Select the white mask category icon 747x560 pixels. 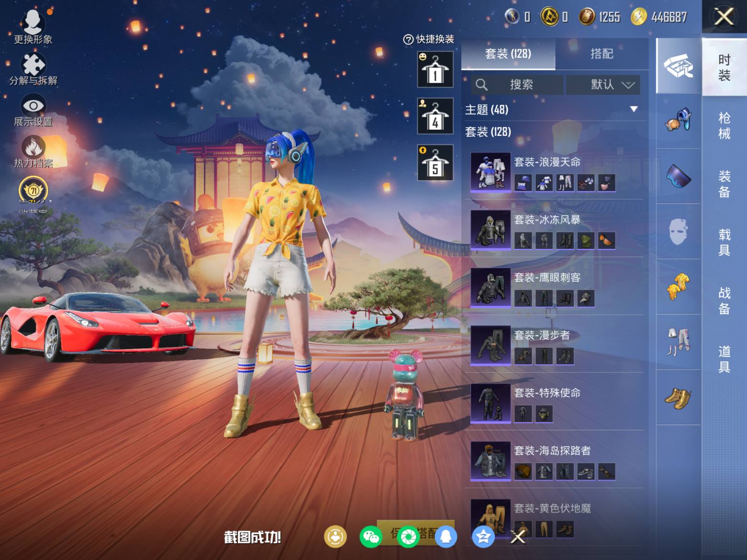click(678, 231)
